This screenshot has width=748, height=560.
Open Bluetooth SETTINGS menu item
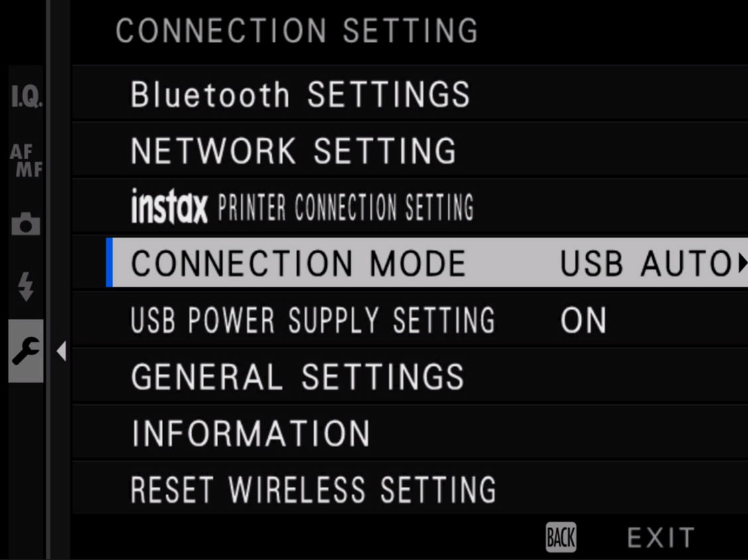click(x=300, y=95)
